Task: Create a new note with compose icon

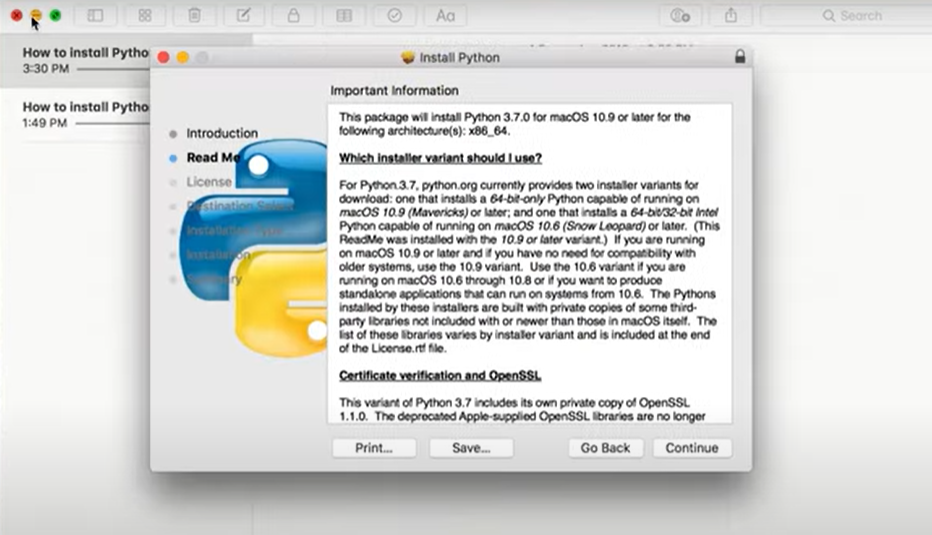Action: coord(244,15)
